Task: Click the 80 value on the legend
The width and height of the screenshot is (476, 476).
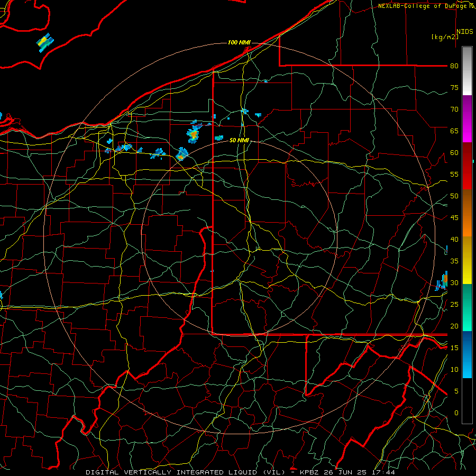Action: pos(454,66)
